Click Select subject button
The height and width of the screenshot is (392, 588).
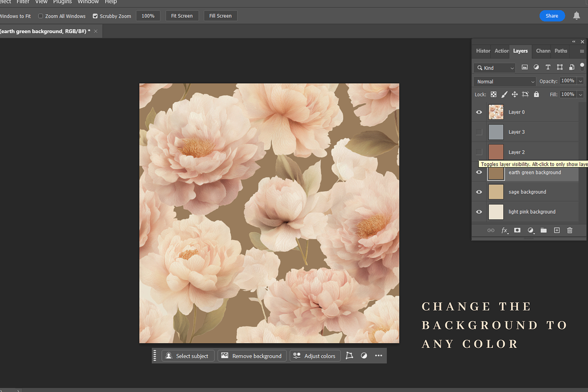coord(188,356)
